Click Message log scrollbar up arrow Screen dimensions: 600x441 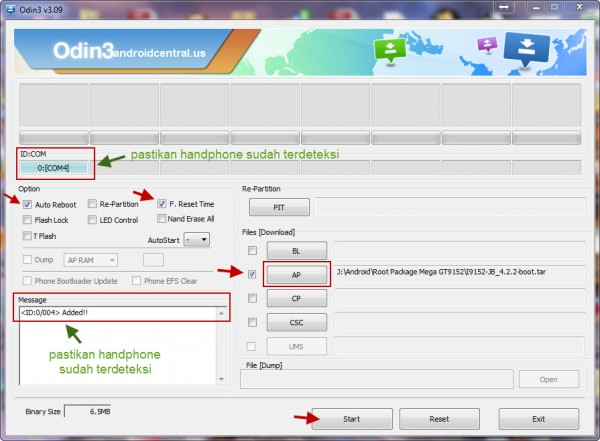click(x=221, y=313)
